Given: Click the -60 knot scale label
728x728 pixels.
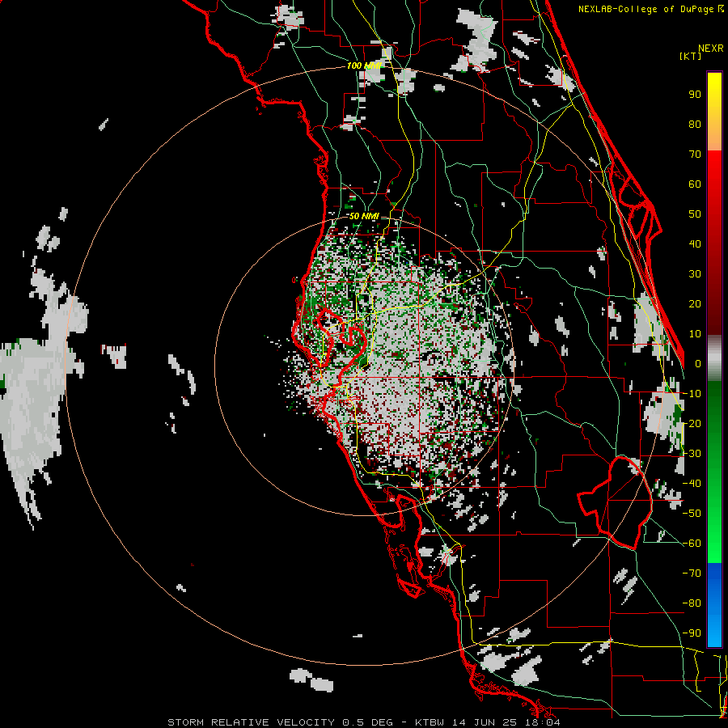Looking at the screenshot, I should (692, 544).
